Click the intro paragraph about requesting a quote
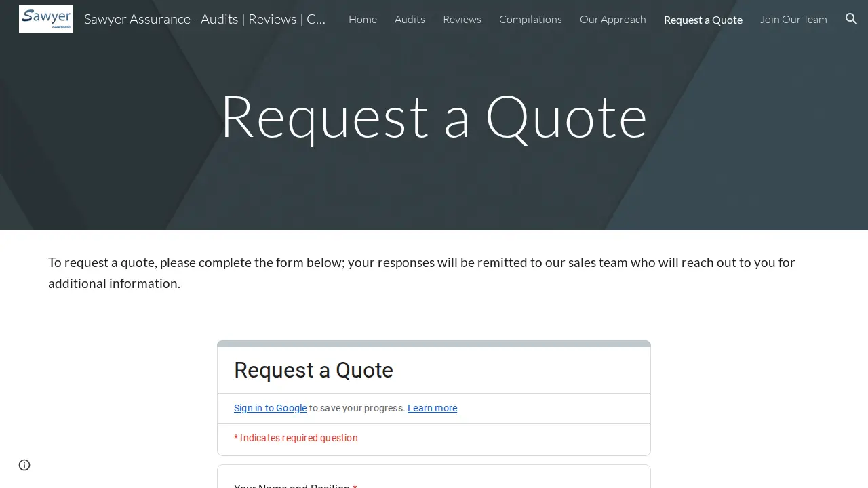Image resolution: width=868 pixels, height=488 pixels. point(422,272)
